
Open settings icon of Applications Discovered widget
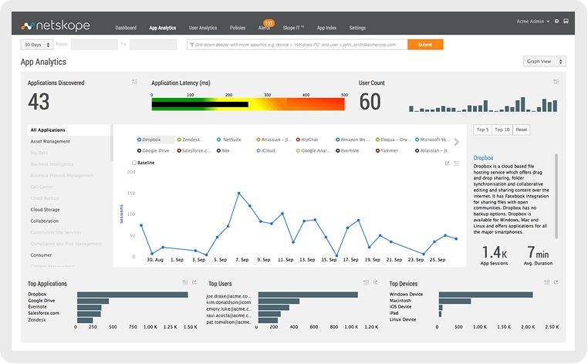pyautogui.click(x=134, y=82)
